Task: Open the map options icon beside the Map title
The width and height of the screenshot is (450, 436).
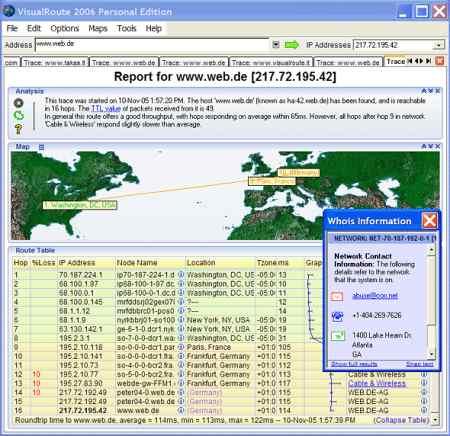Action: [x=41, y=147]
